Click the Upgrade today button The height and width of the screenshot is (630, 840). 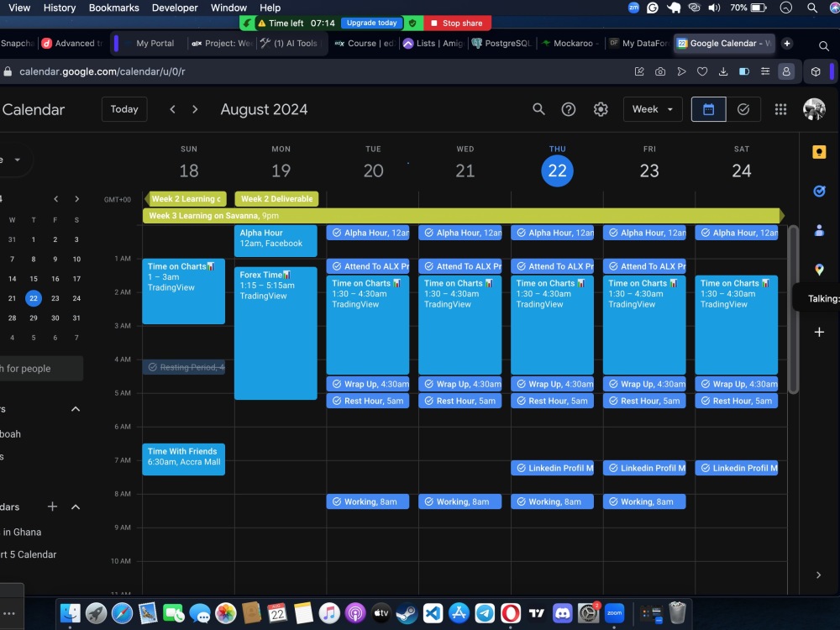click(x=371, y=23)
